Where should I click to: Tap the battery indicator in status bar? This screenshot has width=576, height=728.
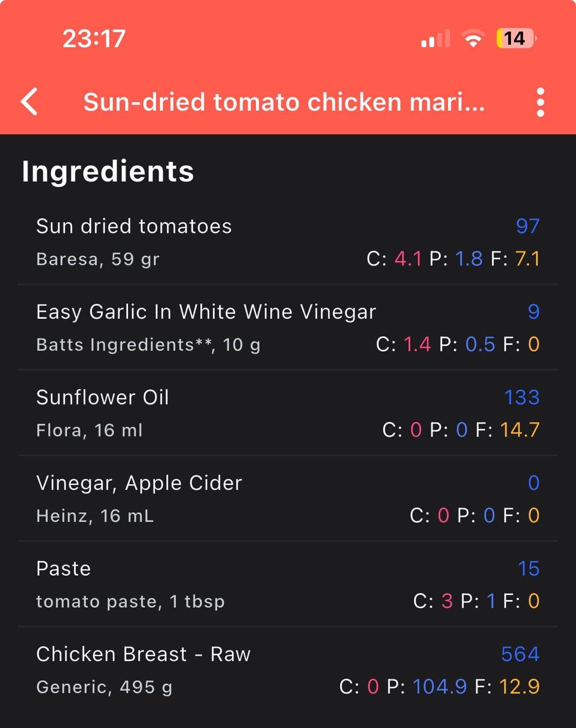pos(516,38)
